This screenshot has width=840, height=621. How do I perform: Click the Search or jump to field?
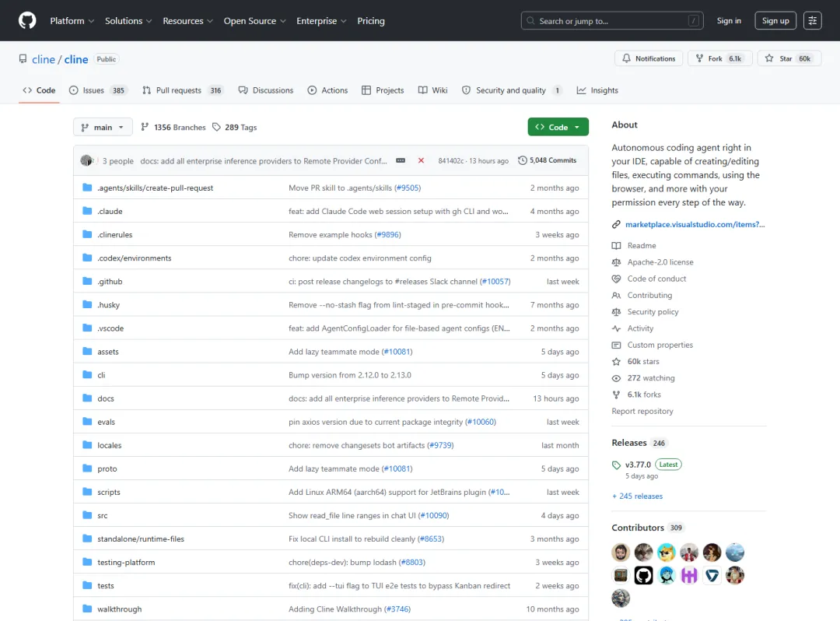[612, 21]
